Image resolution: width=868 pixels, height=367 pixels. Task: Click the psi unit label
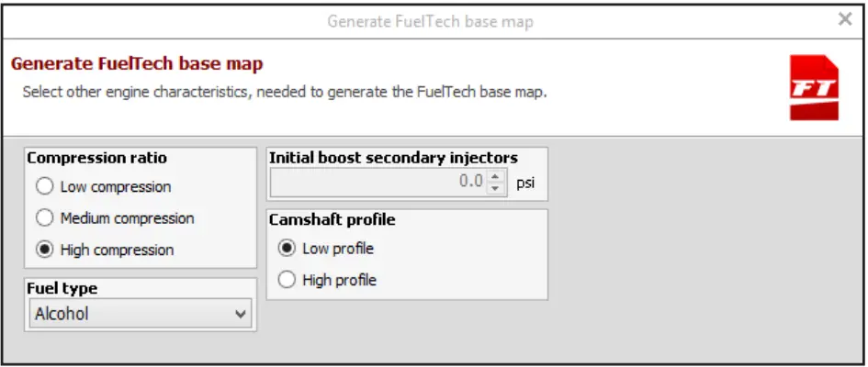(x=524, y=183)
